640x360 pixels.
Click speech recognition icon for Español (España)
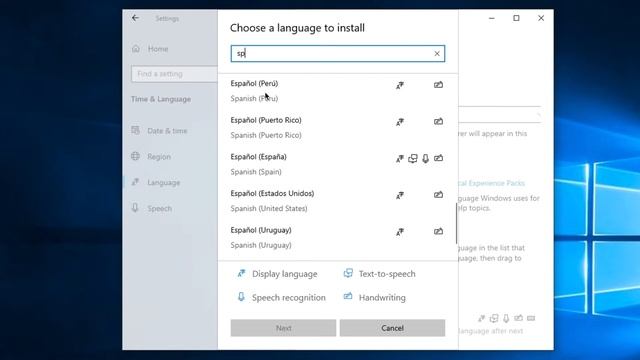click(x=426, y=158)
